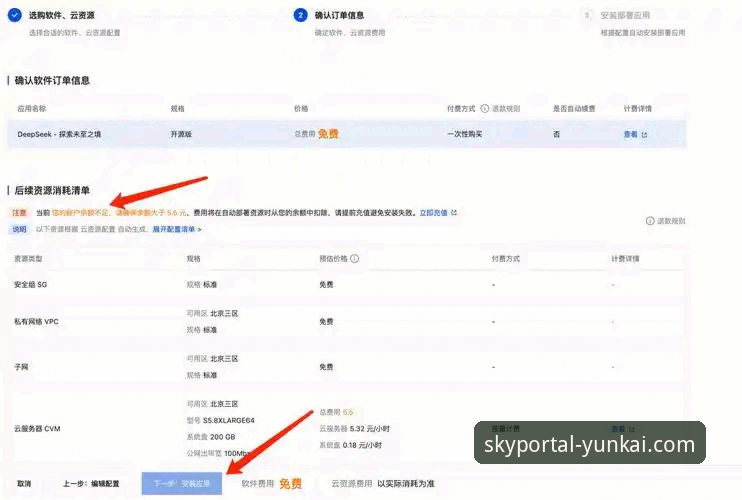Click the orange 免费 price in DeepSeek row
This screenshot has height=500, width=742.
click(328, 134)
